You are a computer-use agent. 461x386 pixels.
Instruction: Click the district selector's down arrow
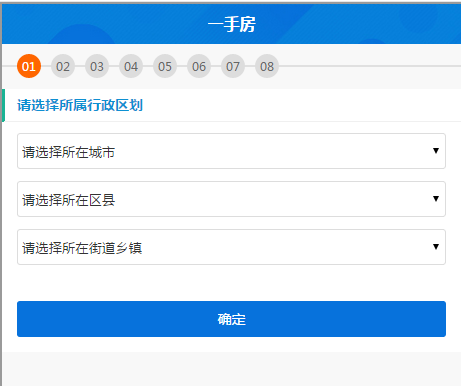436,199
